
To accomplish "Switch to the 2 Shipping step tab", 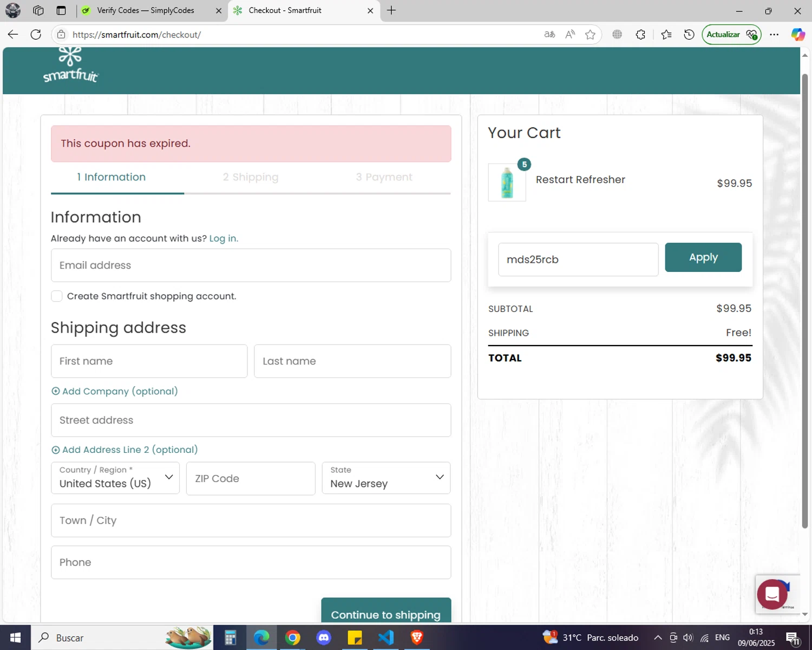I will (251, 177).
